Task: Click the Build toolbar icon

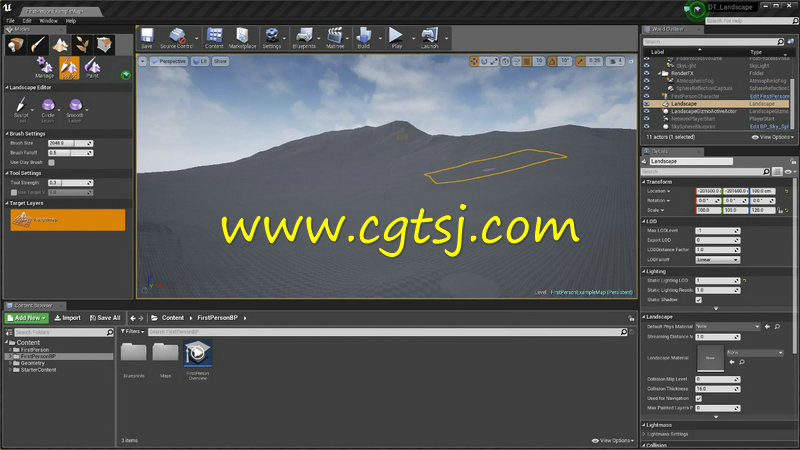Action: [x=364, y=38]
